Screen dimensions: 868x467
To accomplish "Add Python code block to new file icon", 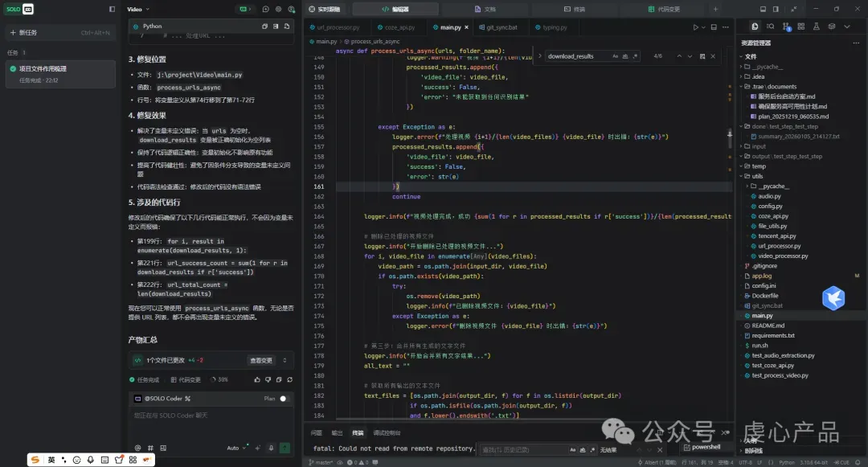I will click(287, 26).
